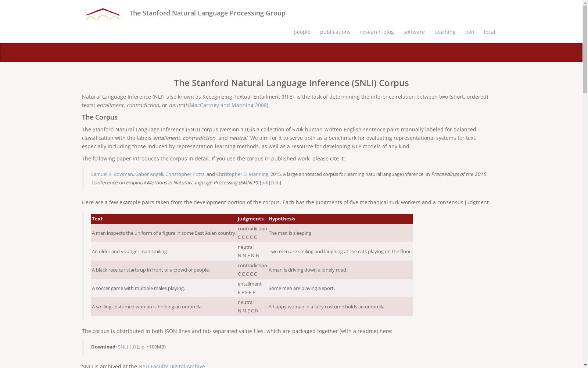
Task: Open Samuel R. Bowman author link
Action: (112, 174)
